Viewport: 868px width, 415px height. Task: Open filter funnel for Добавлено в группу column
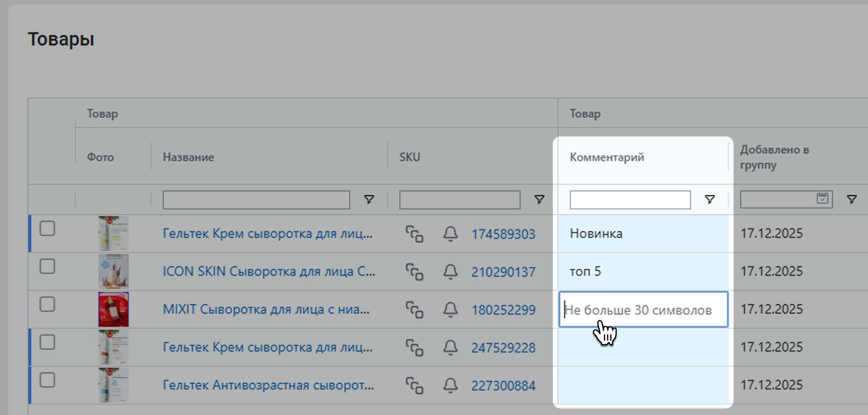851,199
